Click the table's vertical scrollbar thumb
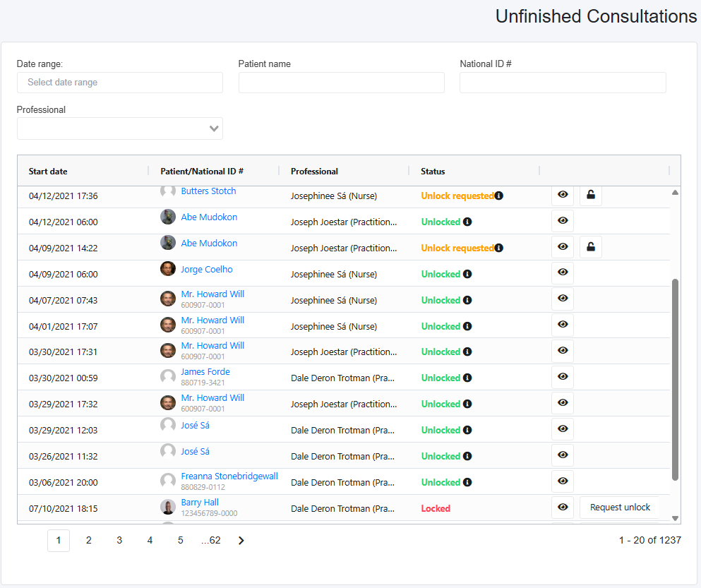701x588 pixels. [675, 378]
